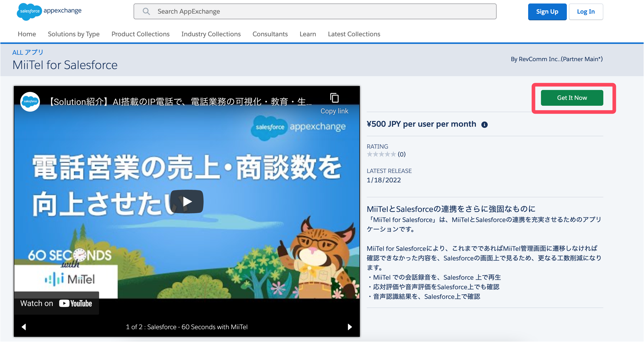Play the YouTube video
The image size is (644, 342).
(187, 201)
